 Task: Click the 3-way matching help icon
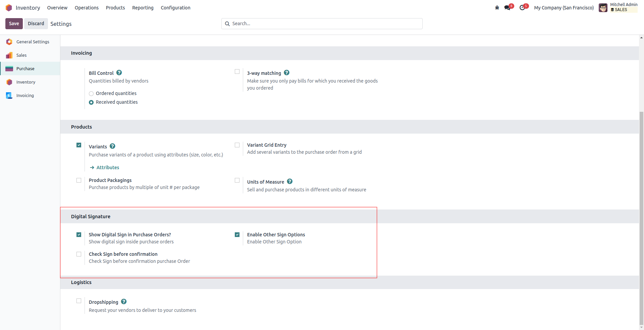coord(286,73)
